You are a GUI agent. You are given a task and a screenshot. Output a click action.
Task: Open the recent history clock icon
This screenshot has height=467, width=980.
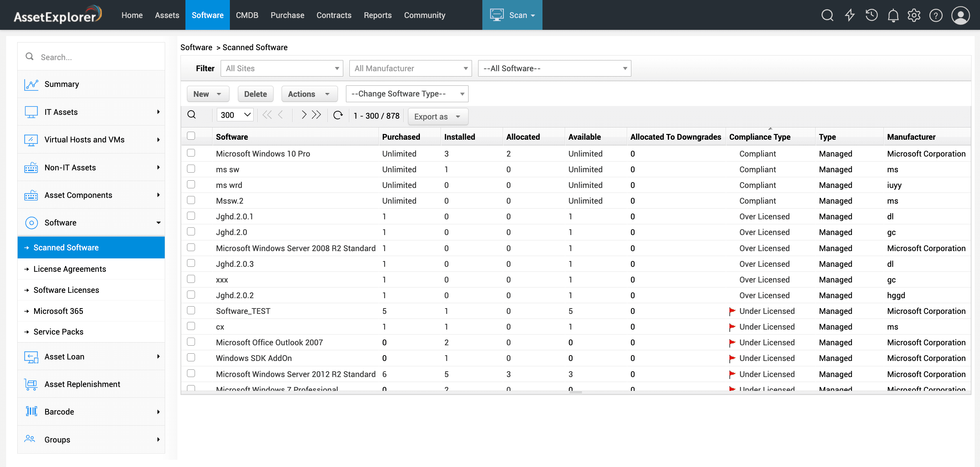coord(872,15)
